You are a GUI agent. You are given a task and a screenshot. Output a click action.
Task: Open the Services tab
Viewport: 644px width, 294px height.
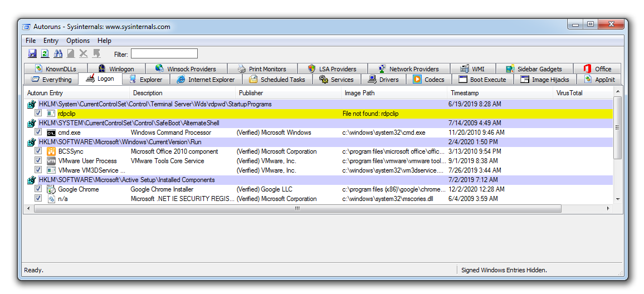click(x=337, y=80)
